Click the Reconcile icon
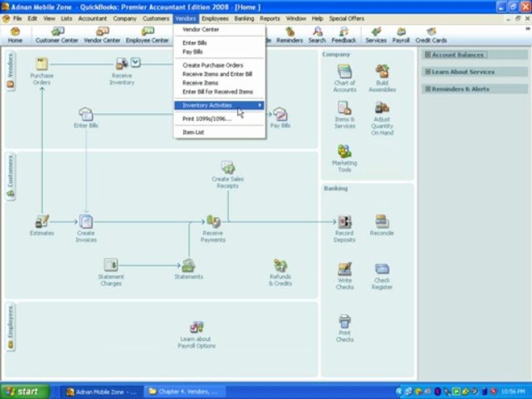 (382, 222)
